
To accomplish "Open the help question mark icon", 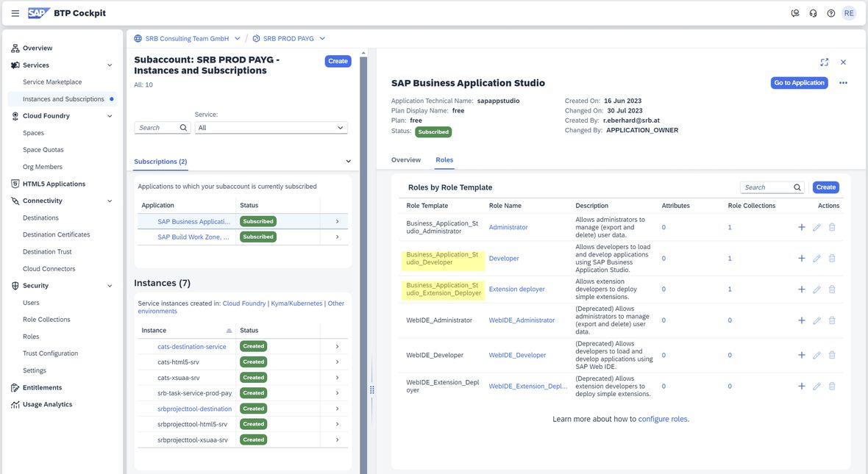I will point(831,13).
